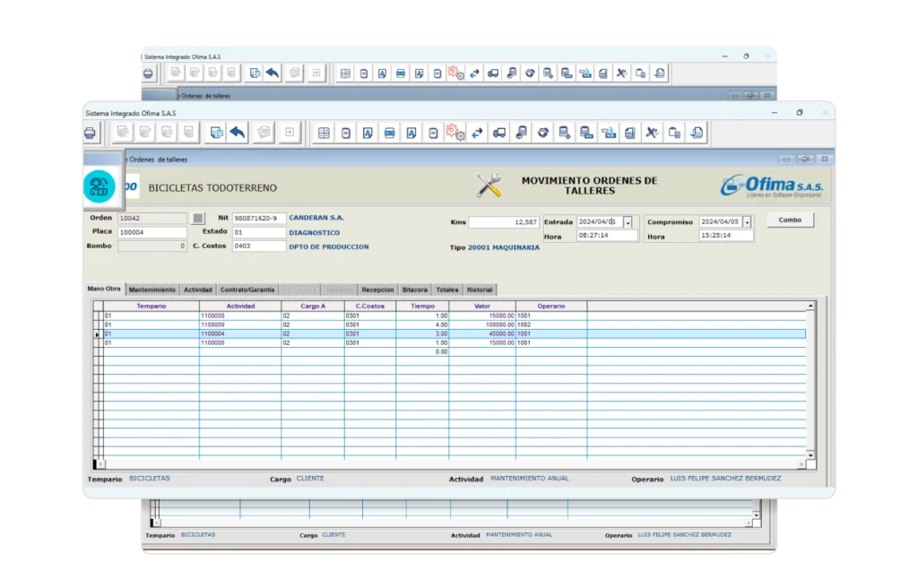
Task: Click the blue undo arrow in front toolbar
Action: 238,133
